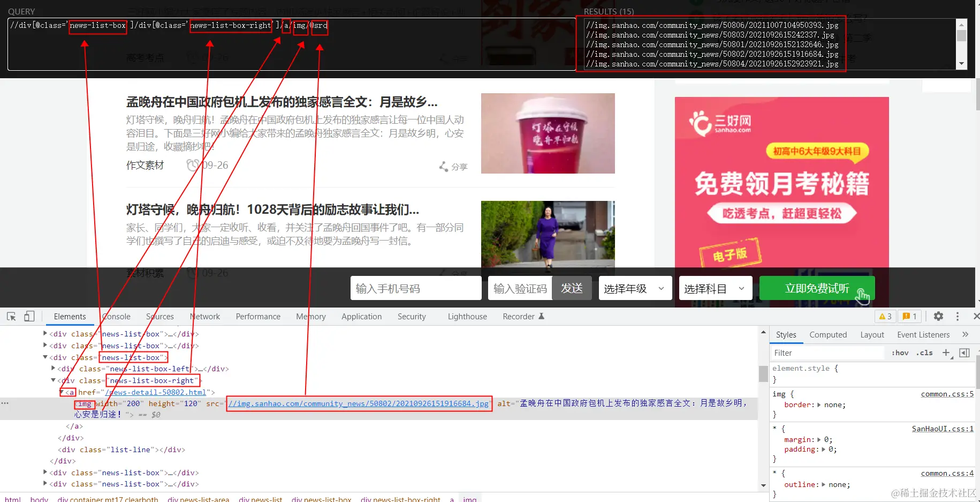Screen dimensions: 980x502
Task: Select the img breadcrumb item
Action: click(x=470, y=498)
